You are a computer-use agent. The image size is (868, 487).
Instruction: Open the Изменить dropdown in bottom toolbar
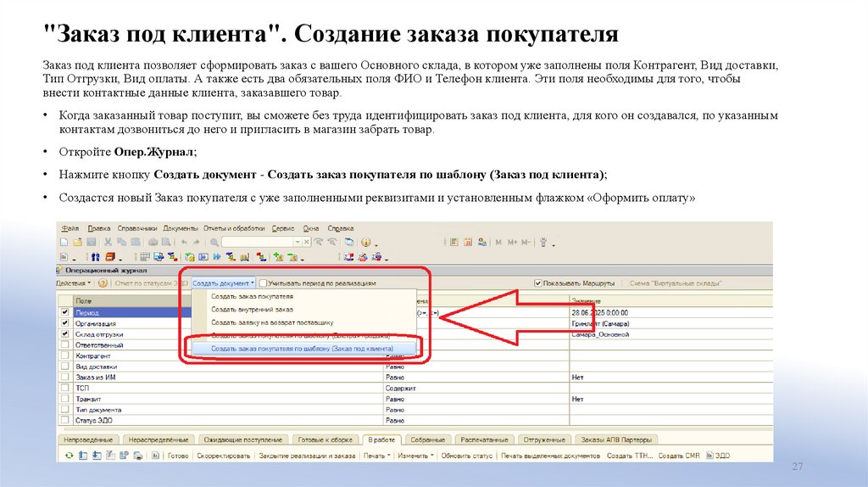[x=415, y=456]
